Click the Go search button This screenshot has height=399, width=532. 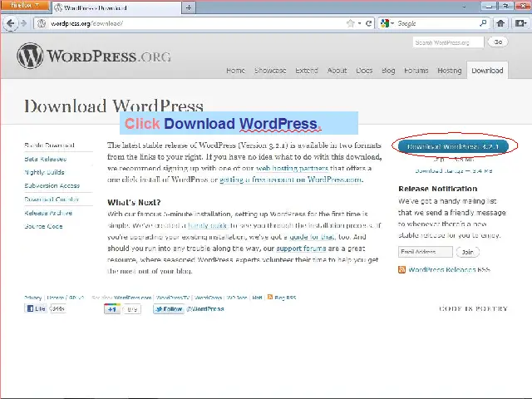point(498,42)
